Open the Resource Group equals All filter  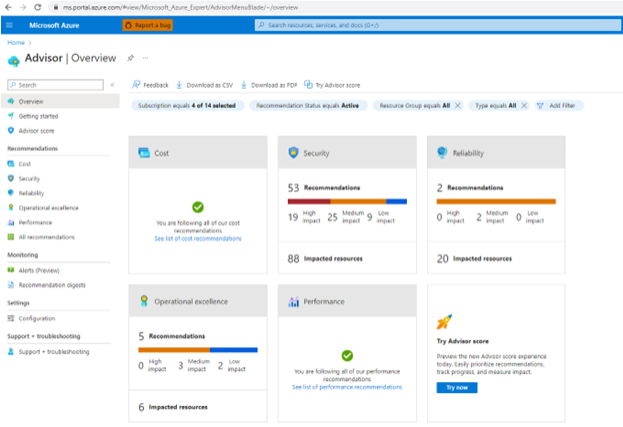415,106
